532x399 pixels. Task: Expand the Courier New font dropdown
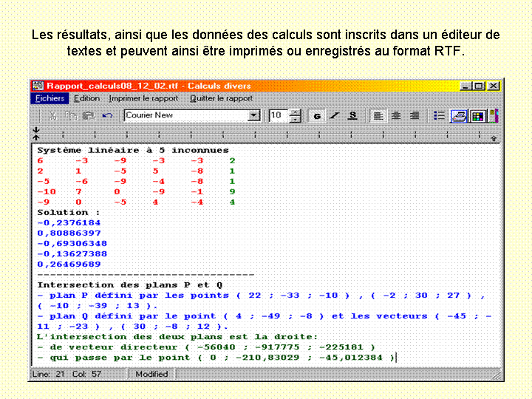[x=254, y=116]
